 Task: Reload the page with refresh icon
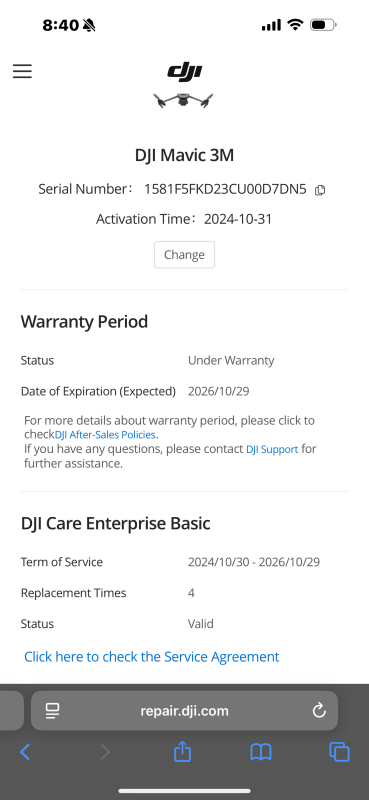click(319, 710)
